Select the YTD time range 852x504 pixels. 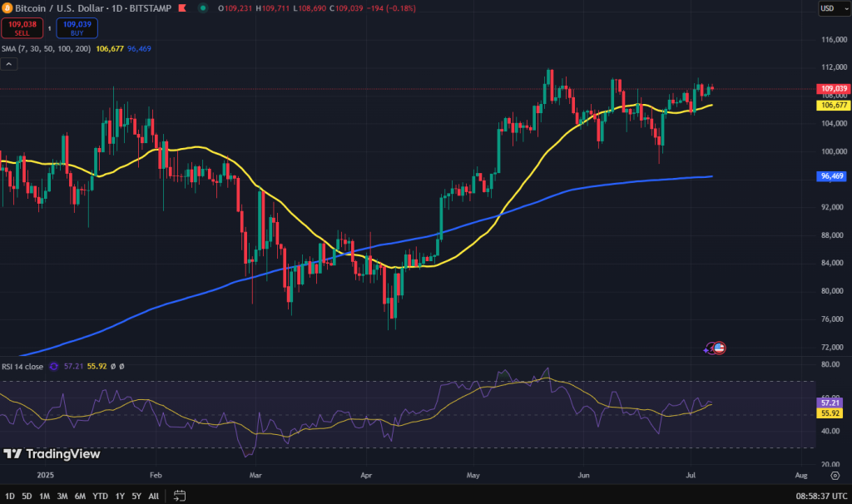click(x=100, y=496)
